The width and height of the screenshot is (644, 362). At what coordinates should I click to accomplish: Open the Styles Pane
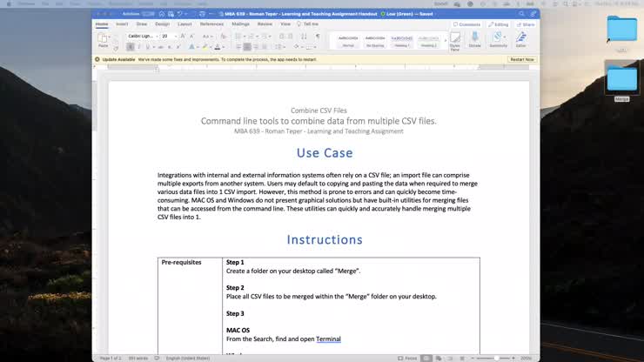455,41
